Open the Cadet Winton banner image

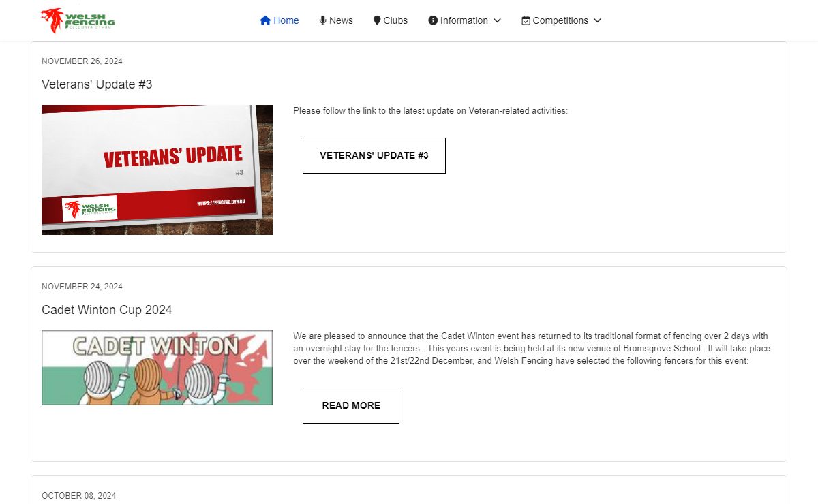click(157, 368)
